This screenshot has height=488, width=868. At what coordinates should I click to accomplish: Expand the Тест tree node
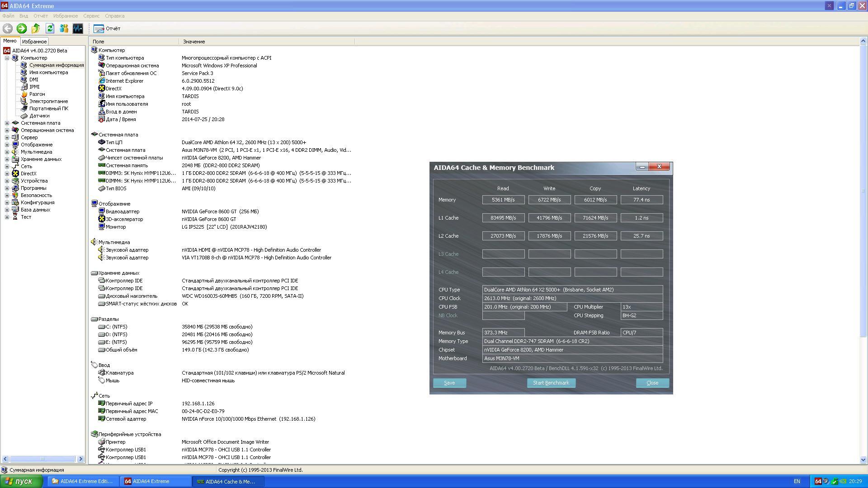(7, 217)
